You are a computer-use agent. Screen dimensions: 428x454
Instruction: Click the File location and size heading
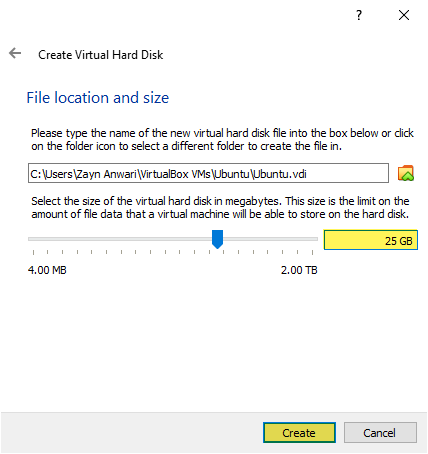coord(98,98)
